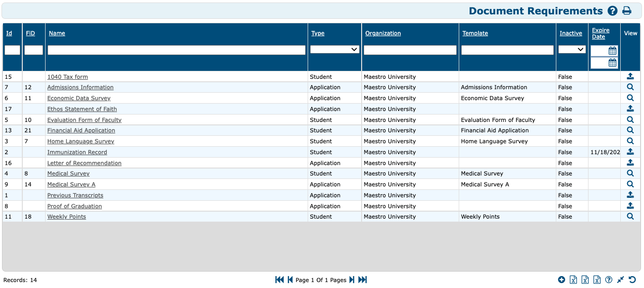Image resolution: width=644 pixels, height=288 pixels.
Task: Open help icon beside Document Requirements title
Action: click(x=612, y=11)
